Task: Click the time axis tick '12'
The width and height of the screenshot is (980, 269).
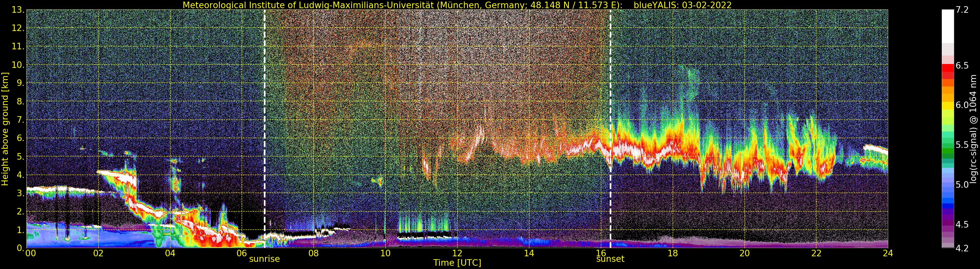Action: [x=457, y=253]
